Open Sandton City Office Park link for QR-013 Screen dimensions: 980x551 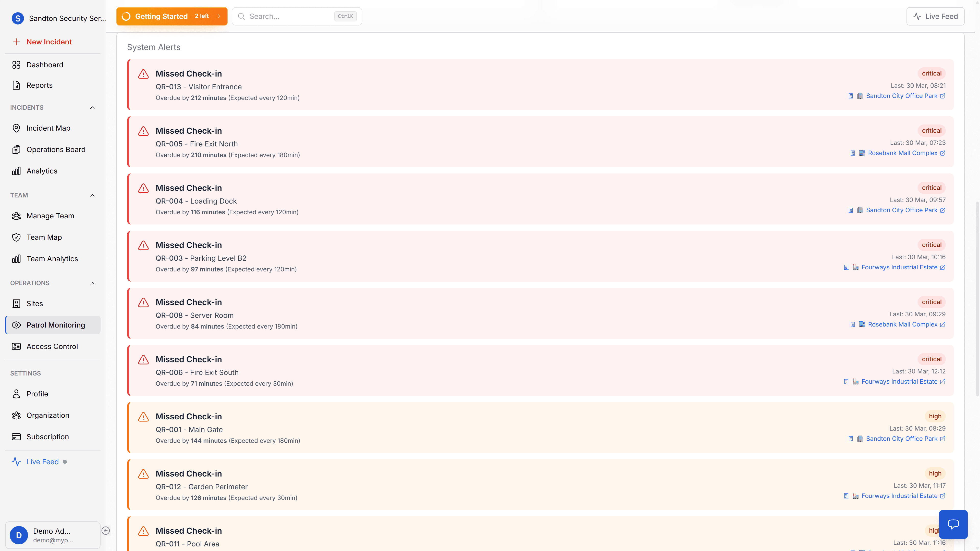[901, 96]
